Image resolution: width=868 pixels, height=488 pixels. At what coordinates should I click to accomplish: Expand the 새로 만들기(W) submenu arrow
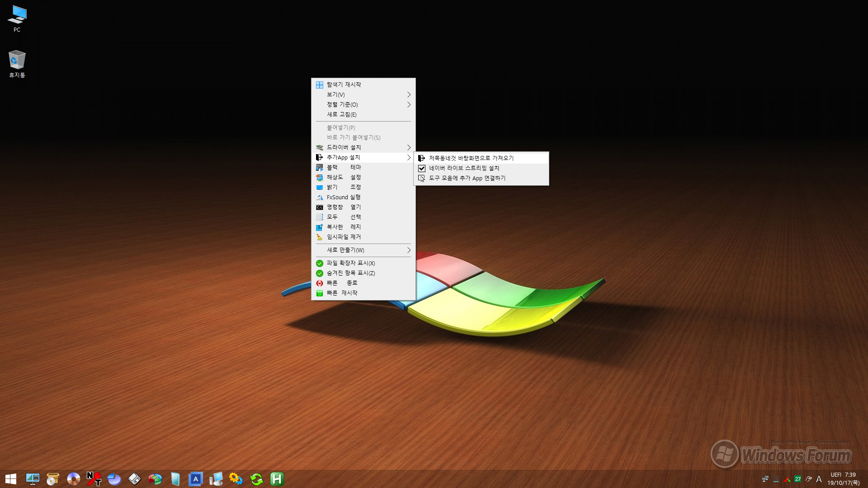[x=409, y=250]
